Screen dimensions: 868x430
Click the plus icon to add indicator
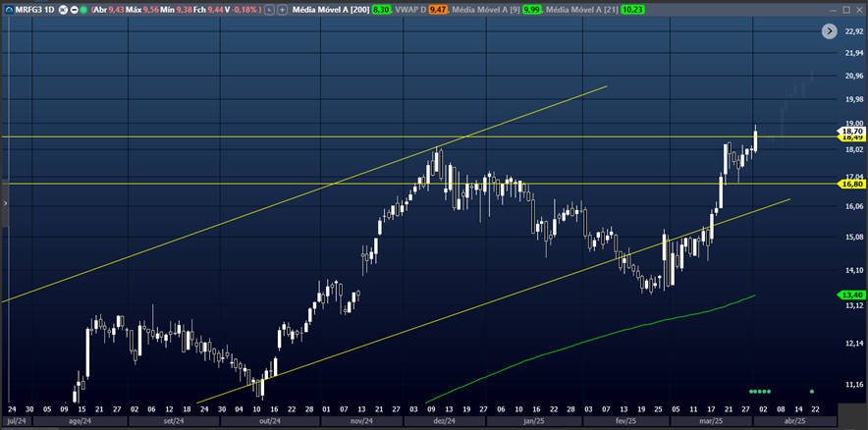(x=283, y=8)
